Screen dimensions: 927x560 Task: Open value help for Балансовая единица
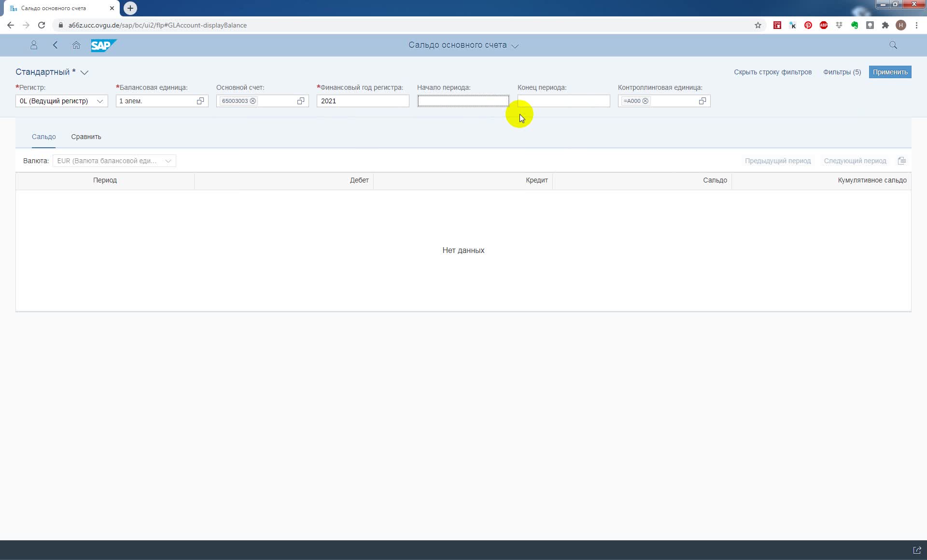(x=200, y=101)
